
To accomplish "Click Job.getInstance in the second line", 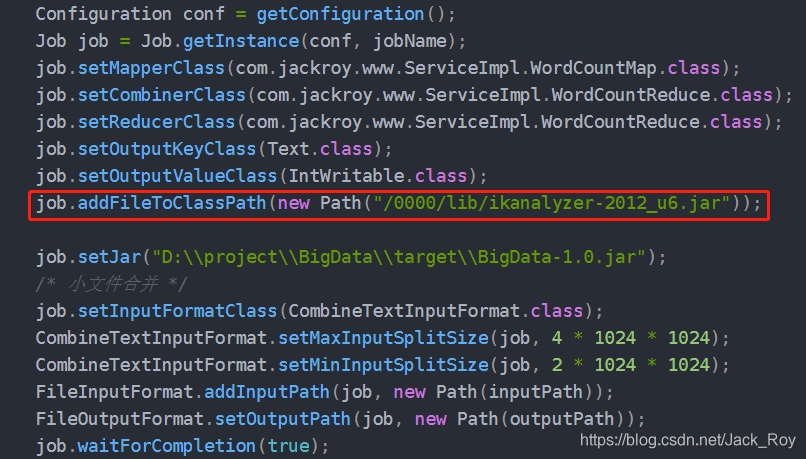I will click(219, 41).
